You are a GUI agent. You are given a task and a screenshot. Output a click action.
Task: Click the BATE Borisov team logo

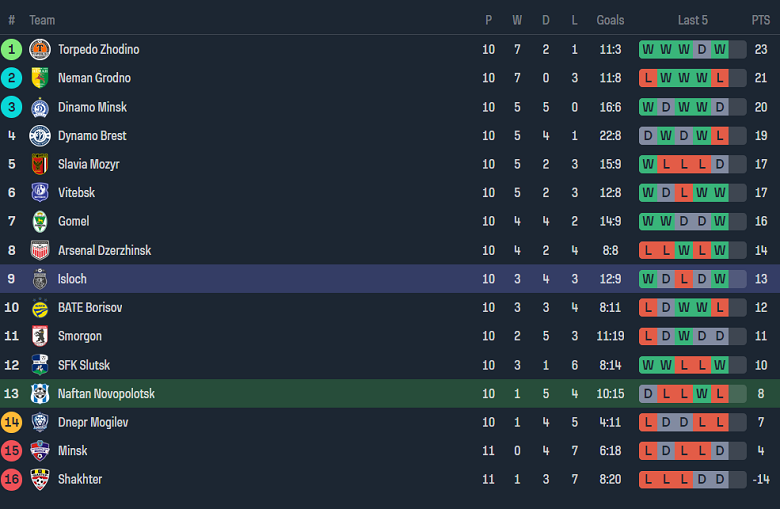40,308
